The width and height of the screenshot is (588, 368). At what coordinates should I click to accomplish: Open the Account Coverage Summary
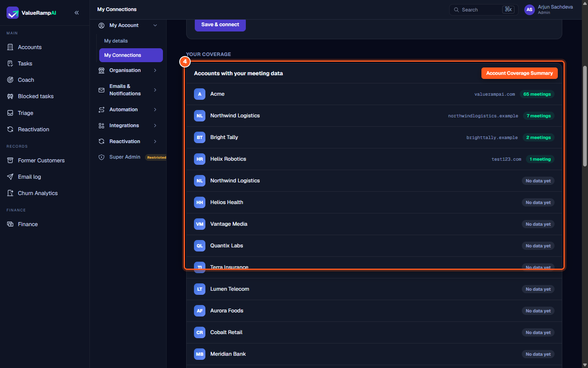[519, 73]
